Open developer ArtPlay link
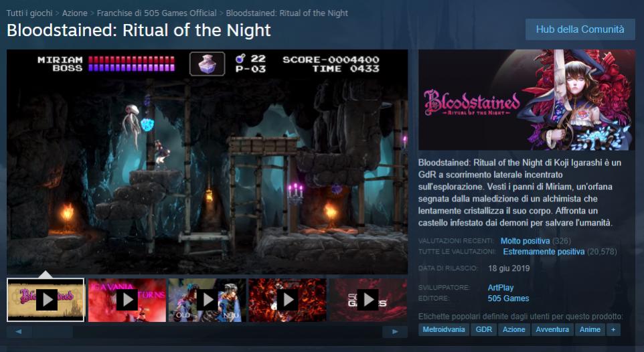This screenshot has height=352, width=644. pyautogui.click(x=501, y=288)
